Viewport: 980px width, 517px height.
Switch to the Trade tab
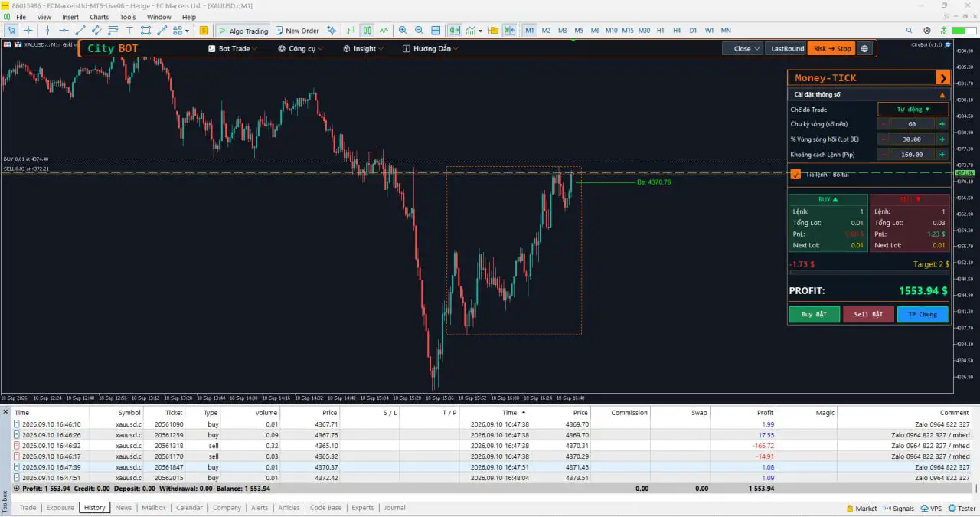tap(28, 507)
